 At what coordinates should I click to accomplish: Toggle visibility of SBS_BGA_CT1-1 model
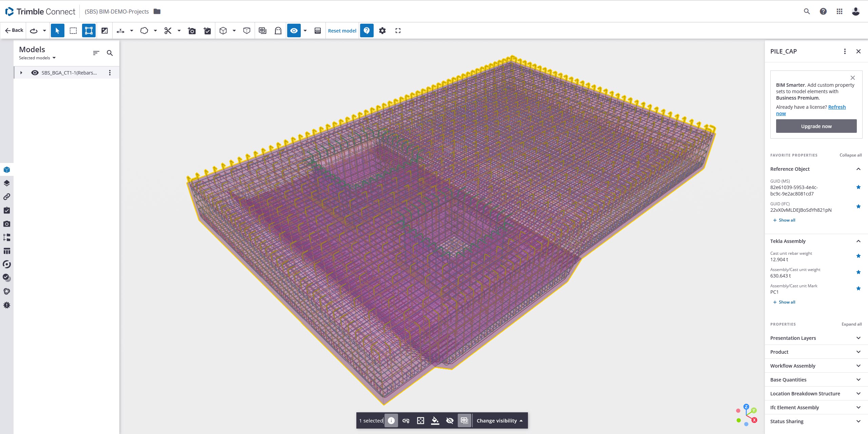click(x=35, y=73)
